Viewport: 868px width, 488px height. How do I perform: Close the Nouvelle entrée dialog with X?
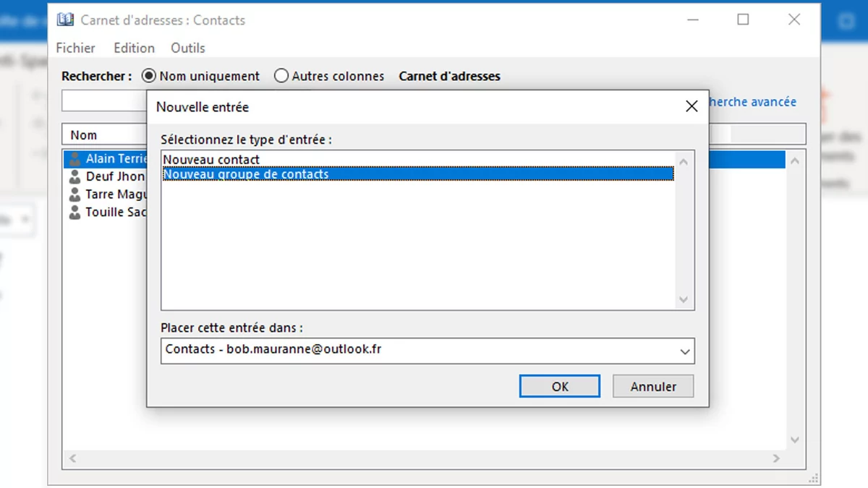pos(692,106)
